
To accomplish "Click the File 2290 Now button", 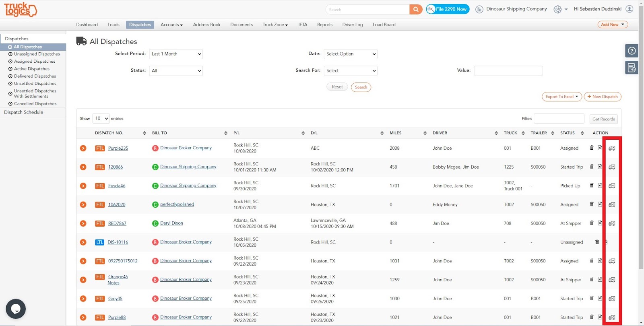I will [448, 9].
